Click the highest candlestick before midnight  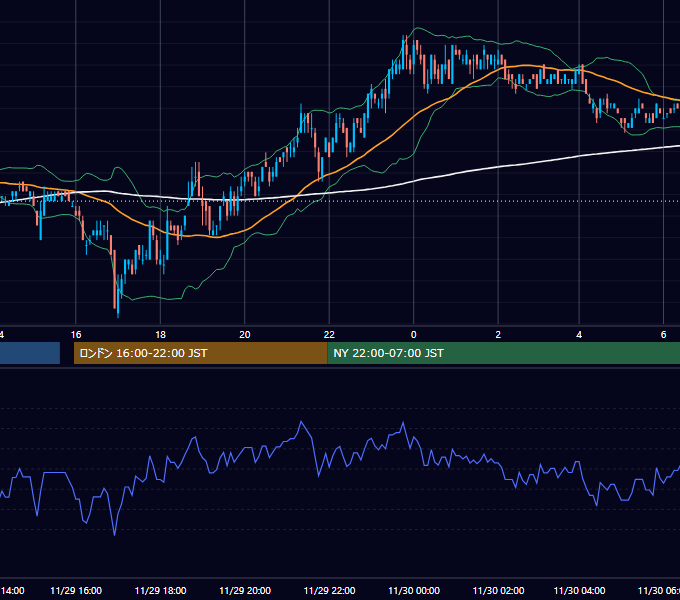click(x=403, y=52)
